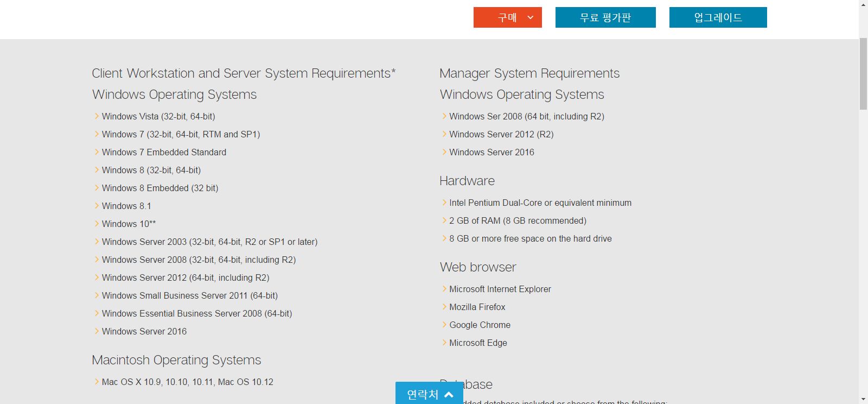Click Windows Server 2008 (32-bit, 64-bit, including R2)
Image resolution: width=868 pixels, height=404 pixels.
click(x=199, y=260)
